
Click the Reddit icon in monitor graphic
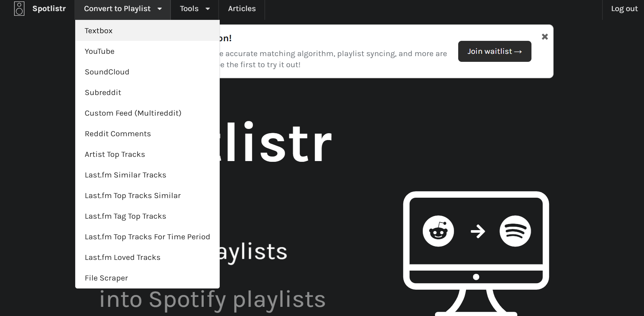pyautogui.click(x=438, y=231)
